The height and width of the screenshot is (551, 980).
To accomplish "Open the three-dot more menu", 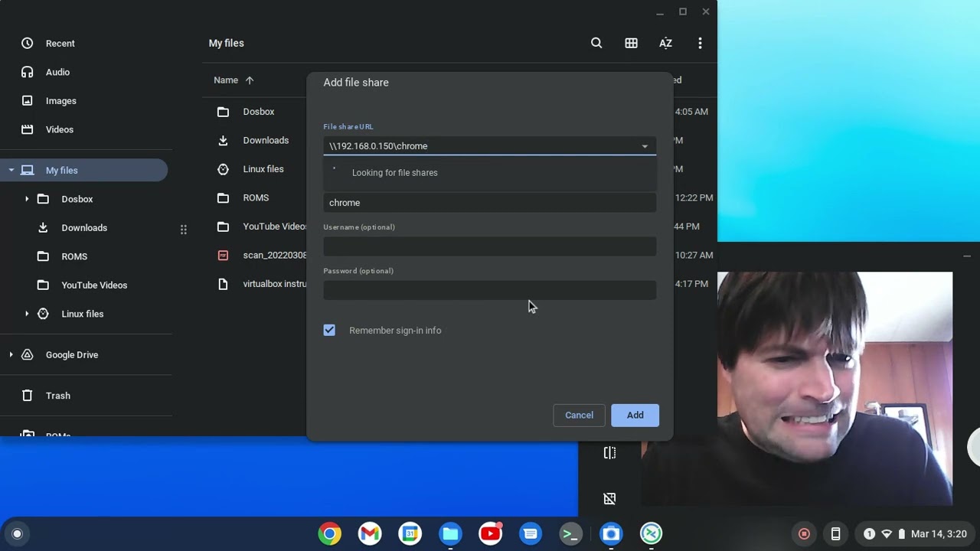I will (700, 43).
